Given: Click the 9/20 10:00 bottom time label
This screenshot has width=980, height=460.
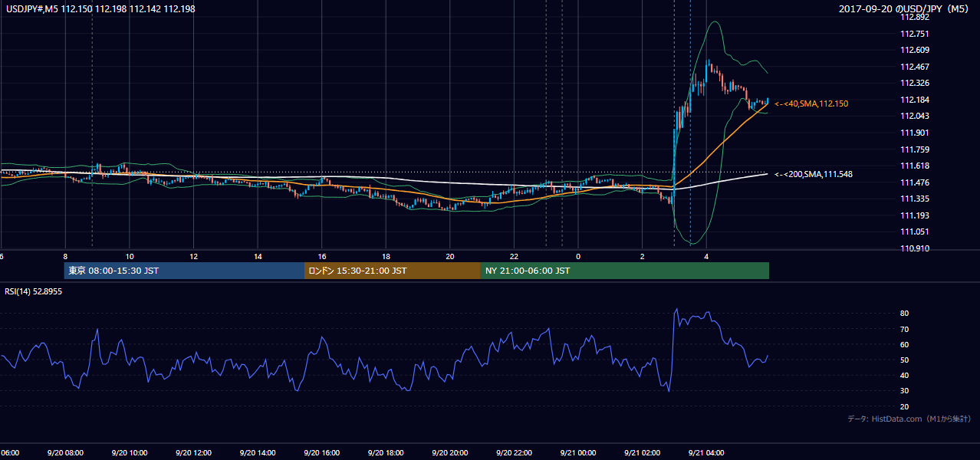Looking at the screenshot, I should 130,453.
